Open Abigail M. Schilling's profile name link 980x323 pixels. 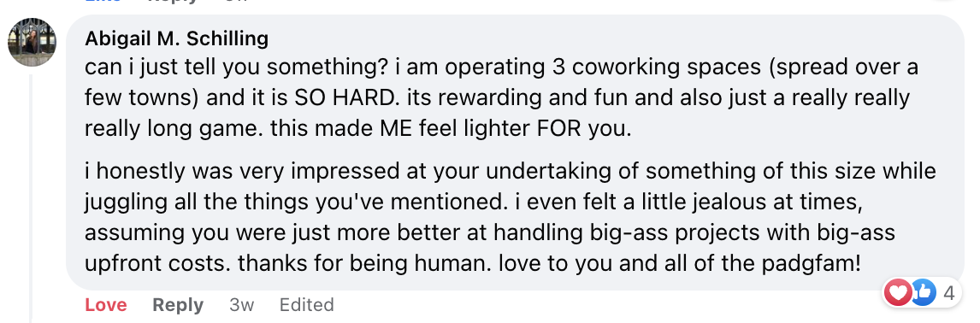tap(177, 38)
